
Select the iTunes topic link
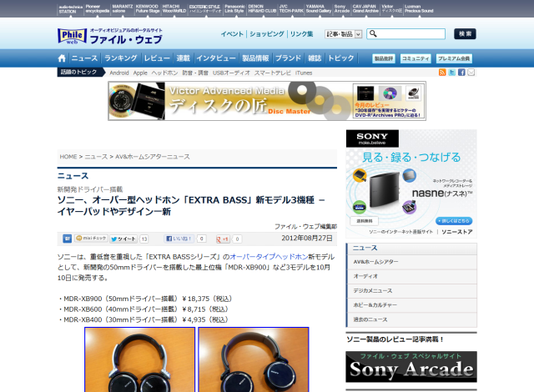(x=304, y=73)
